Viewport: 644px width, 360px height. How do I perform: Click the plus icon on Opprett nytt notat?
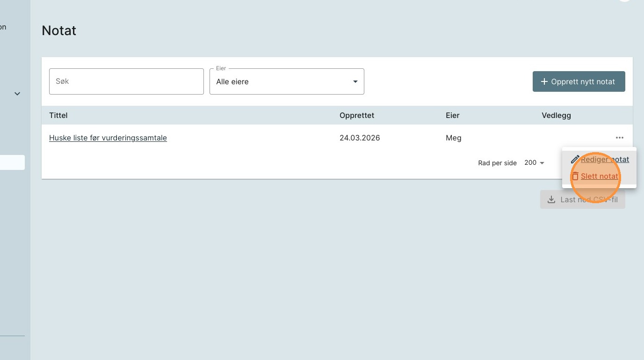[544, 81]
